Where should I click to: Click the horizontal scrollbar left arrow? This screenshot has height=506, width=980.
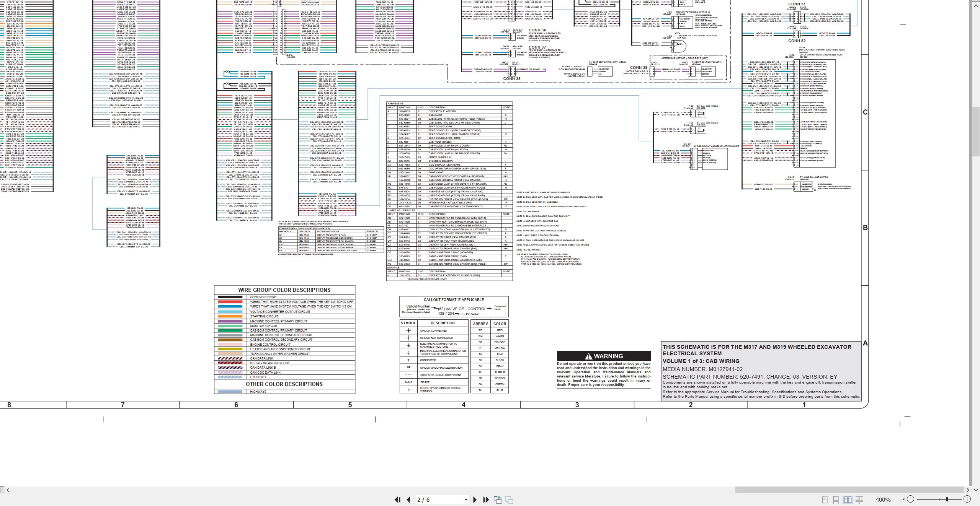8,490
